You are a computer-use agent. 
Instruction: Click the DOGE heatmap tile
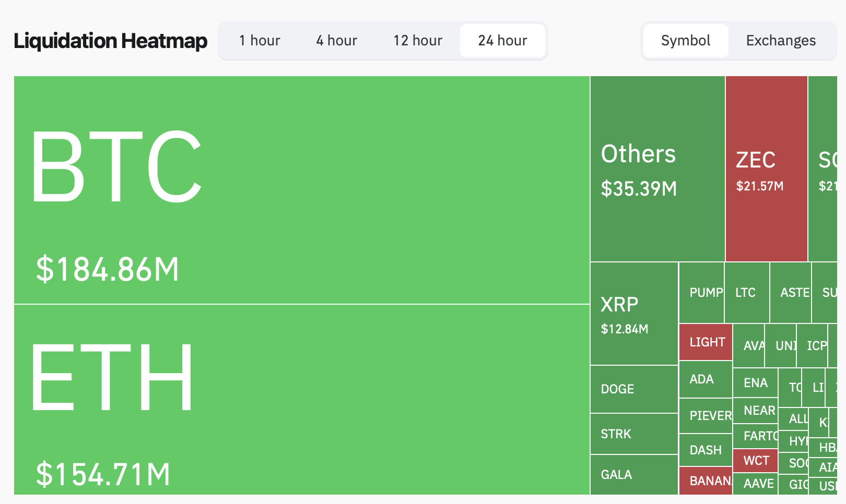coord(634,389)
